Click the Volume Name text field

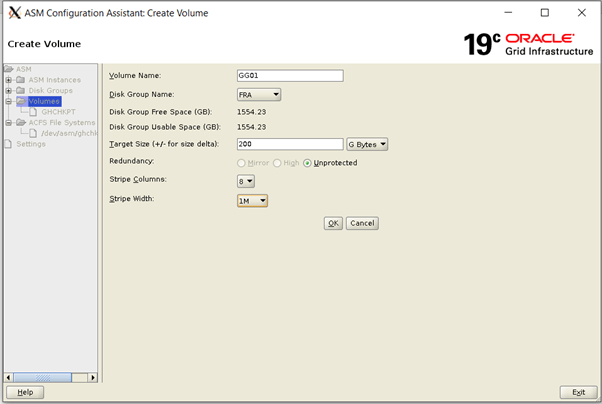289,76
